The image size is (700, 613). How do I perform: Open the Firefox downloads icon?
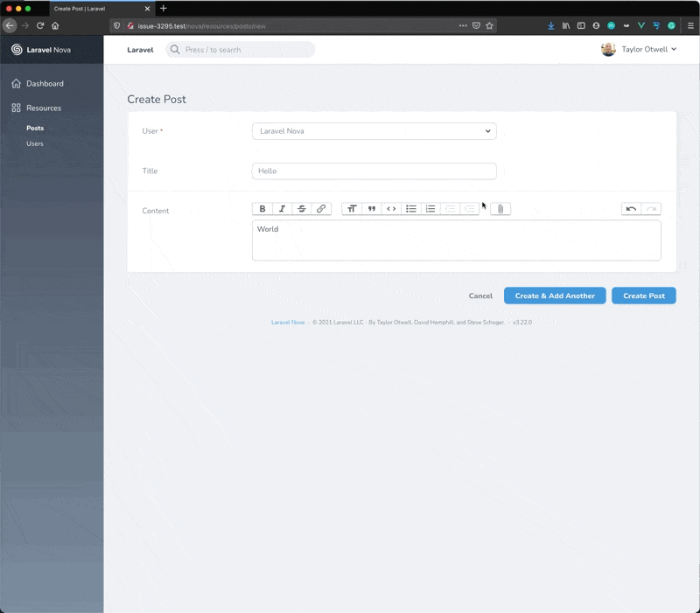coord(549,25)
